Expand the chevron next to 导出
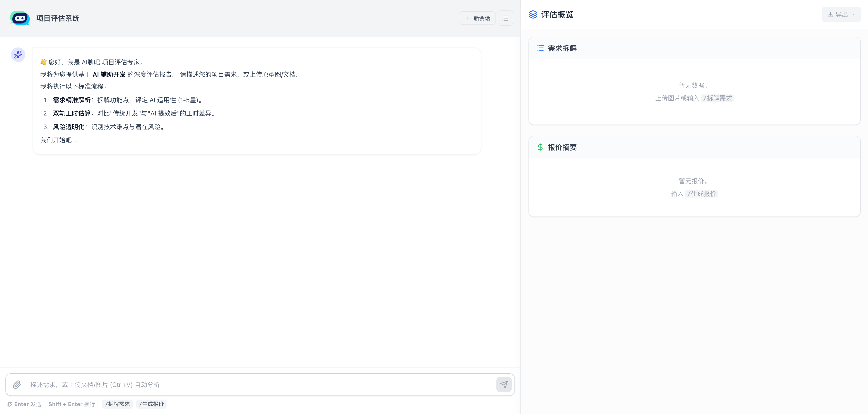The width and height of the screenshot is (868, 414). pos(852,14)
